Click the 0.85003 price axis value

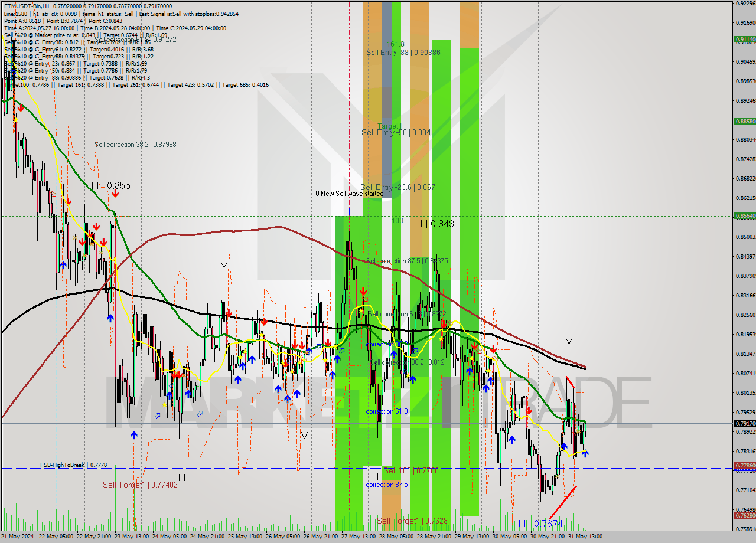[x=745, y=237]
